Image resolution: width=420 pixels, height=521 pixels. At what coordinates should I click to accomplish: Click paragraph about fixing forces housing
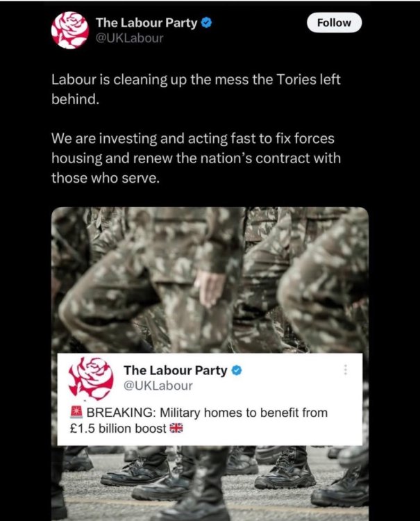(x=196, y=158)
